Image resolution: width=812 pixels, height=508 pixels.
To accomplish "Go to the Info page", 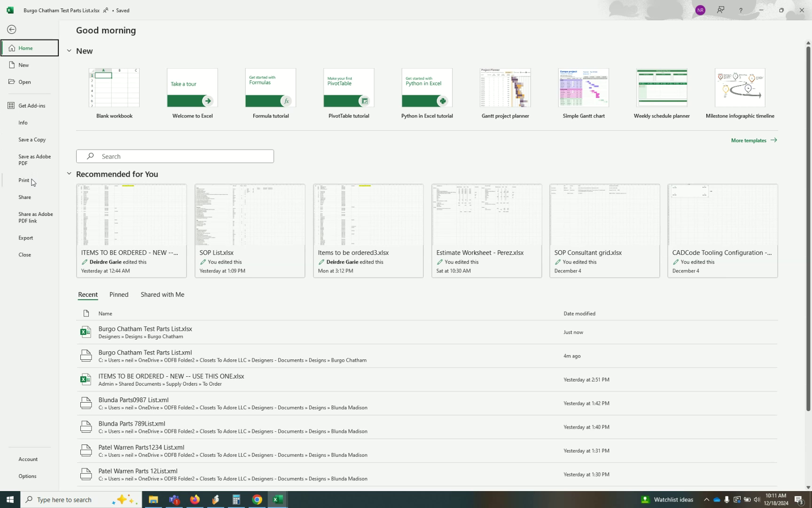I will pos(30,123).
